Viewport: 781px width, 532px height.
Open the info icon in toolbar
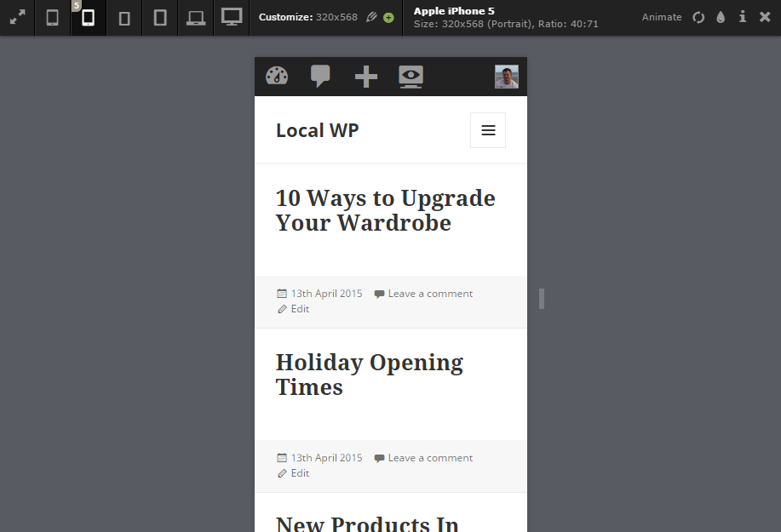tap(742, 17)
